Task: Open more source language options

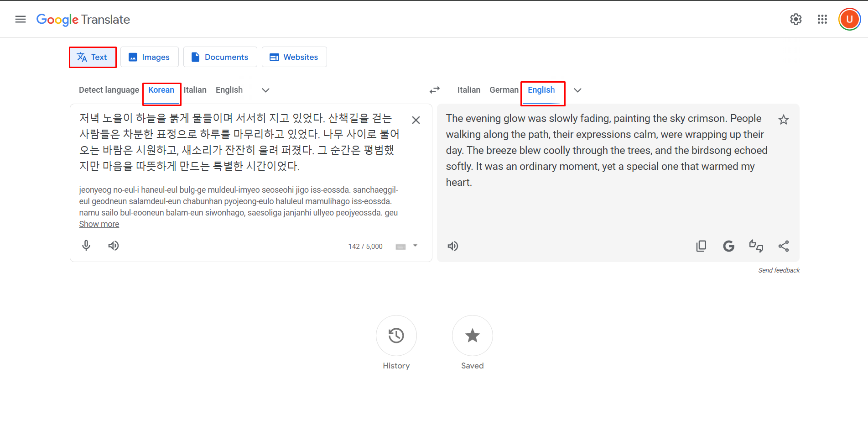Action: (265, 90)
